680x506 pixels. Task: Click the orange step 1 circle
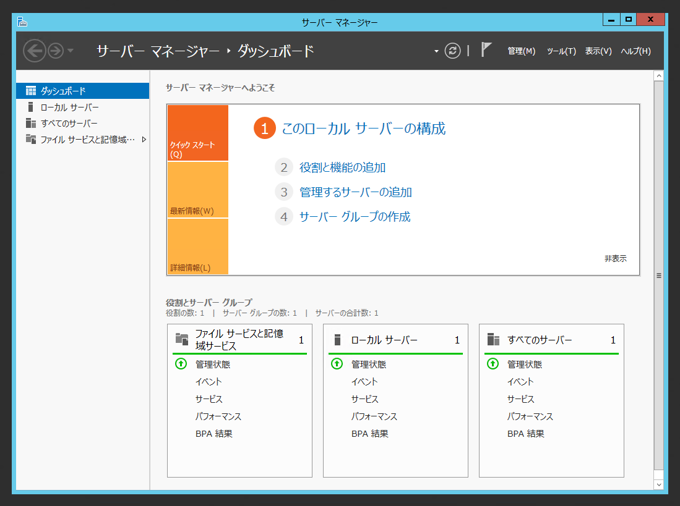coord(265,128)
